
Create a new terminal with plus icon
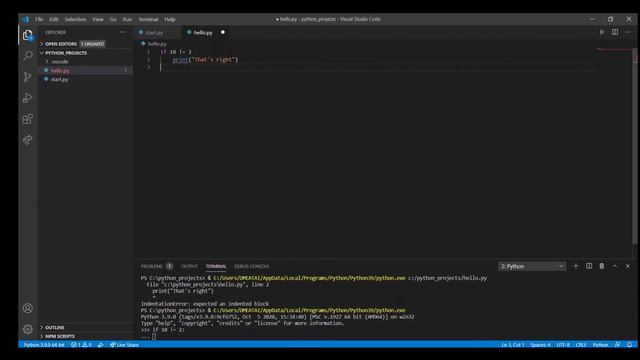[x=576, y=266]
